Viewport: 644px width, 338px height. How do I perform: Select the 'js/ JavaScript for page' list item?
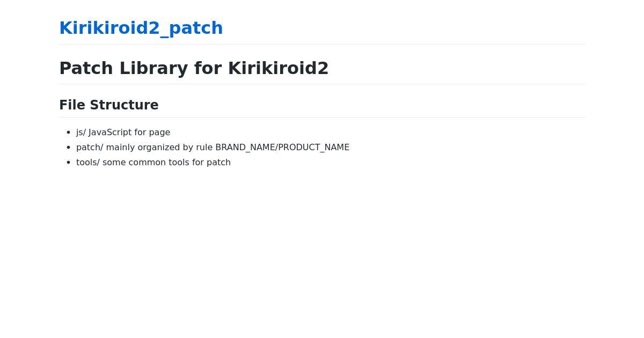coord(123,132)
